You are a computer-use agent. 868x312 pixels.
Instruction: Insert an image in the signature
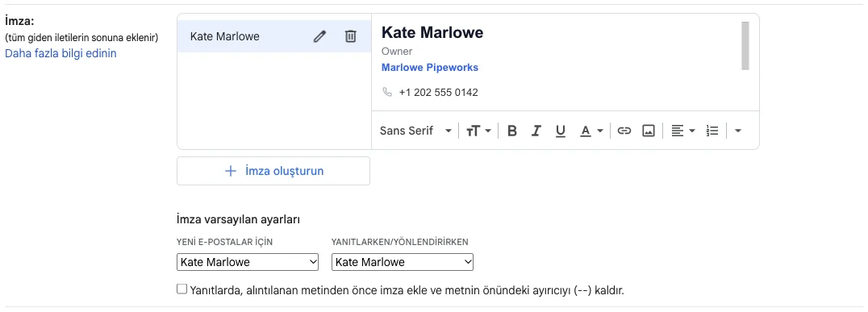point(649,131)
